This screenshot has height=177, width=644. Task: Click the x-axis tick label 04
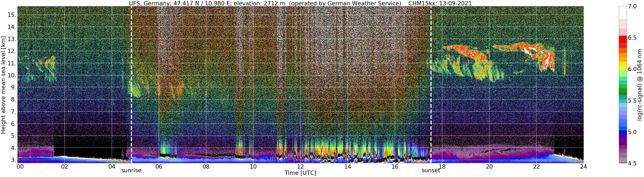click(112, 166)
